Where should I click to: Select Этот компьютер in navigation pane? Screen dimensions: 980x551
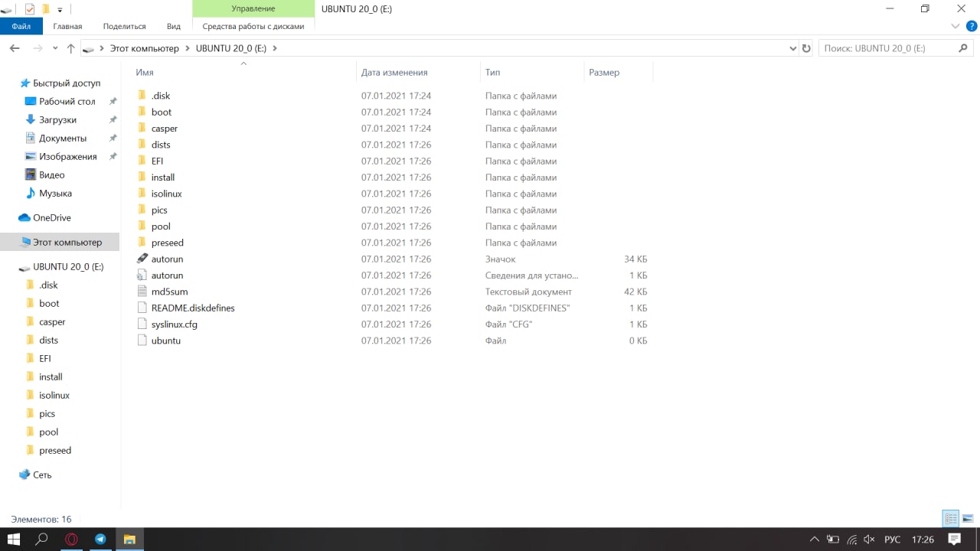click(x=67, y=243)
